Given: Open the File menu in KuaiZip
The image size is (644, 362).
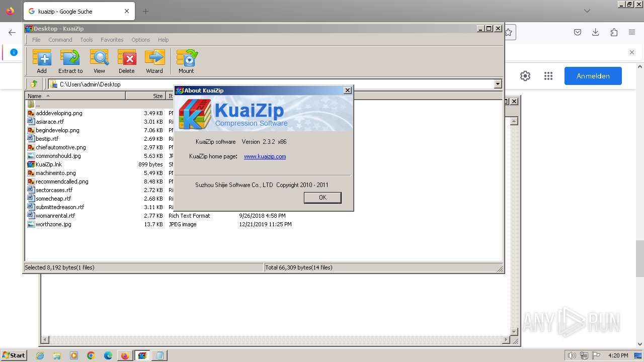Looking at the screenshot, I should 36,40.
